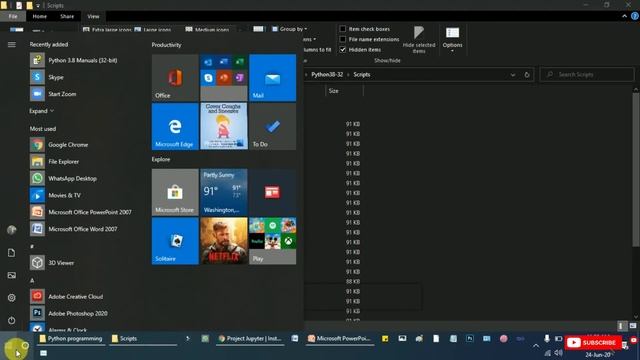Screen dimensions: 640x360
Task: Switch to the Share ribbon tab
Action: coord(67,16)
